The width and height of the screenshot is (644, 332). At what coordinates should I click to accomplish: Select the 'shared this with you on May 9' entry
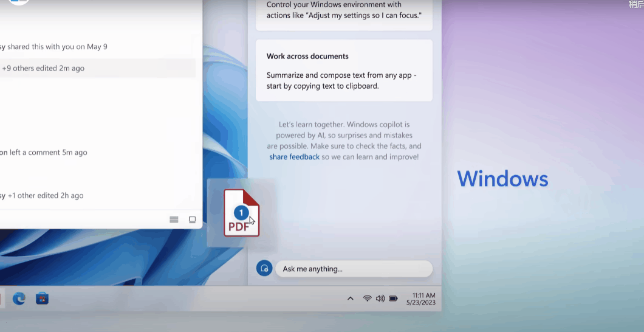click(54, 46)
